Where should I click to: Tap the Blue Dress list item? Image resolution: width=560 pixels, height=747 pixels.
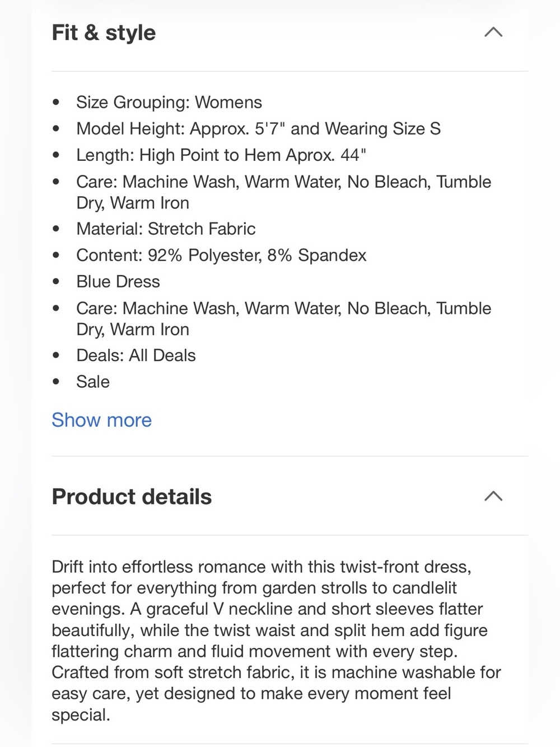click(x=118, y=281)
